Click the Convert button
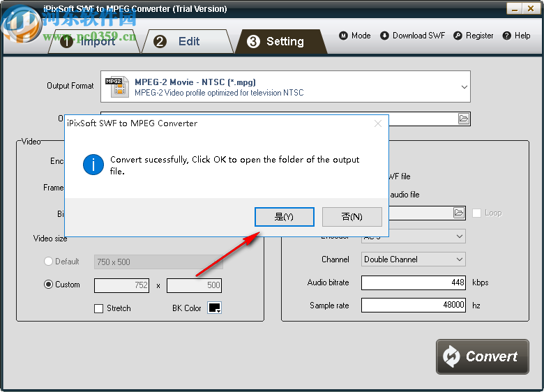544x392 pixels. (482, 356)
